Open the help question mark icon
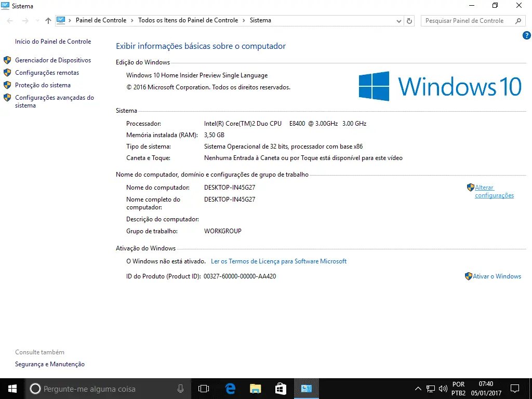The width and height of the screenshot is (532, 399). [x=527, y=35]
